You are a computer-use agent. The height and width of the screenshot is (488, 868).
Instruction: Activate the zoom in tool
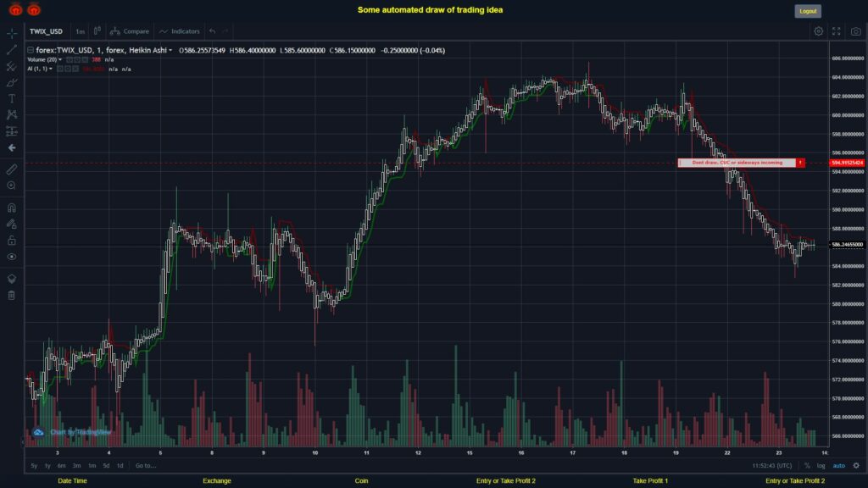pos(12,186)
